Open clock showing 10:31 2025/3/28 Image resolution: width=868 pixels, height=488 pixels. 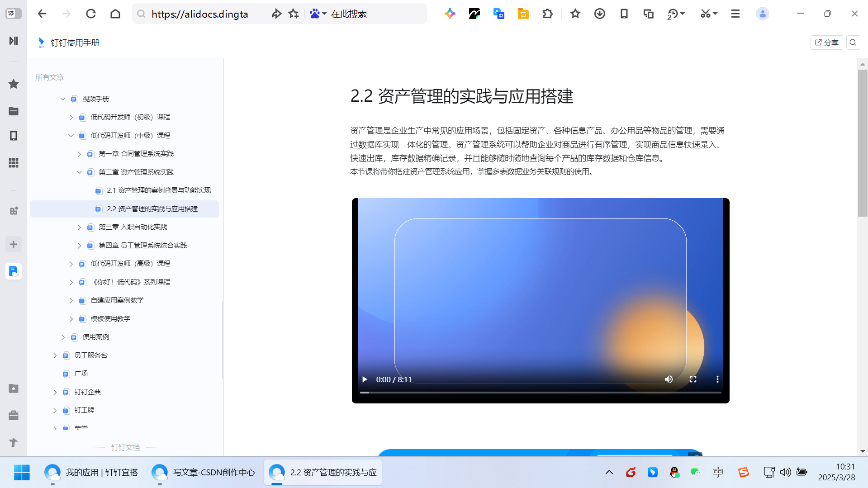pyautogui.click(x=837, y=472)
